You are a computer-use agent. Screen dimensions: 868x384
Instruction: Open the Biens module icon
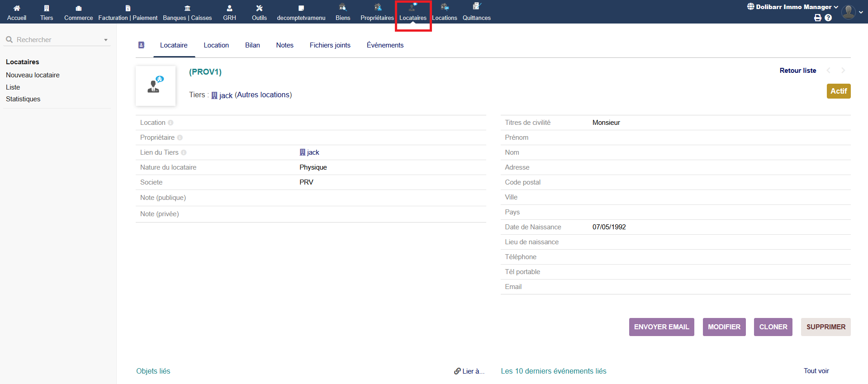click(342, 8)
